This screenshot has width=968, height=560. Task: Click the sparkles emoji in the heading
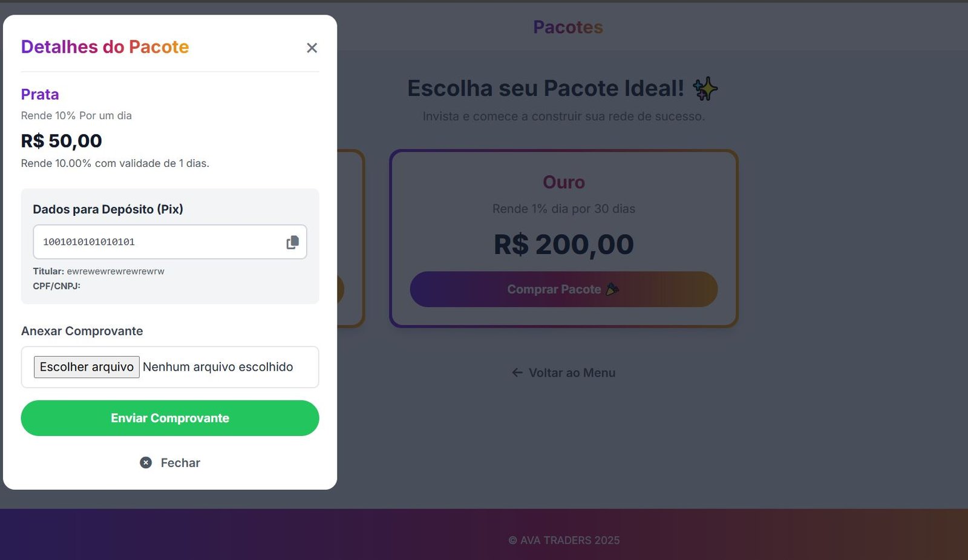(x=705, y=89)
